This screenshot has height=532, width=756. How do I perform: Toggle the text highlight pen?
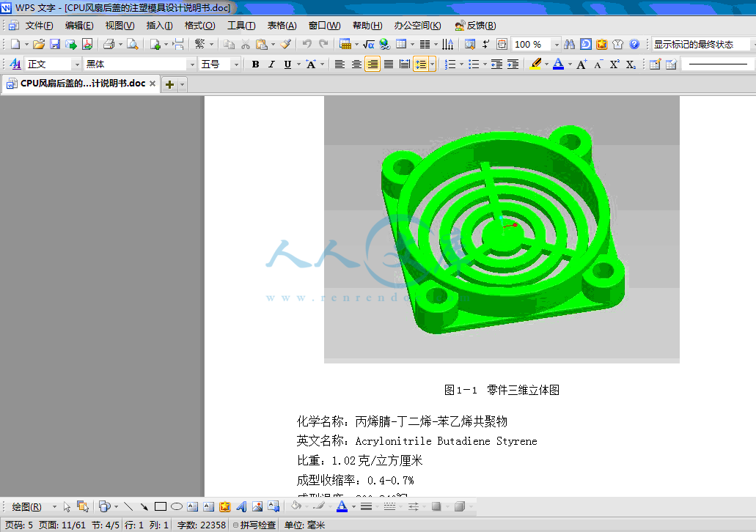click(x=535, y=64)
